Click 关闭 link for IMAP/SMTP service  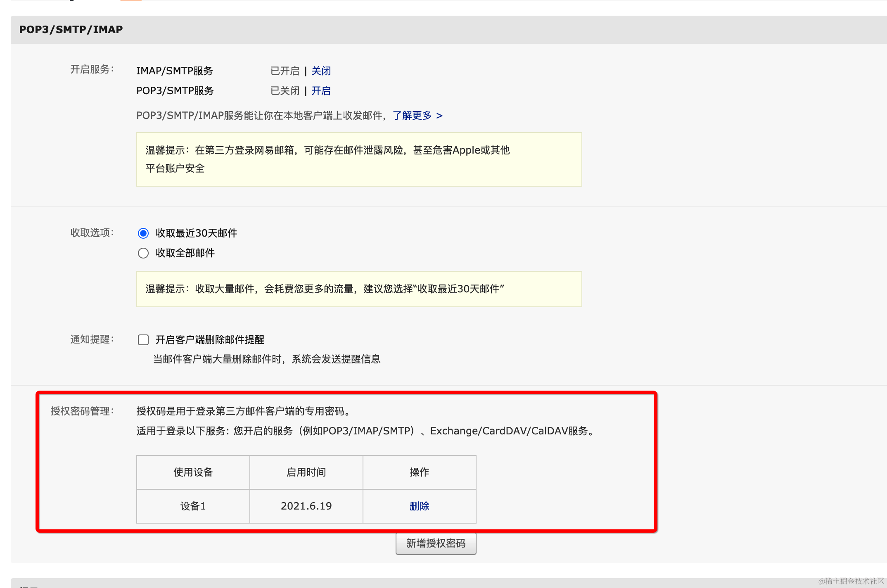(x=321, y=71)
